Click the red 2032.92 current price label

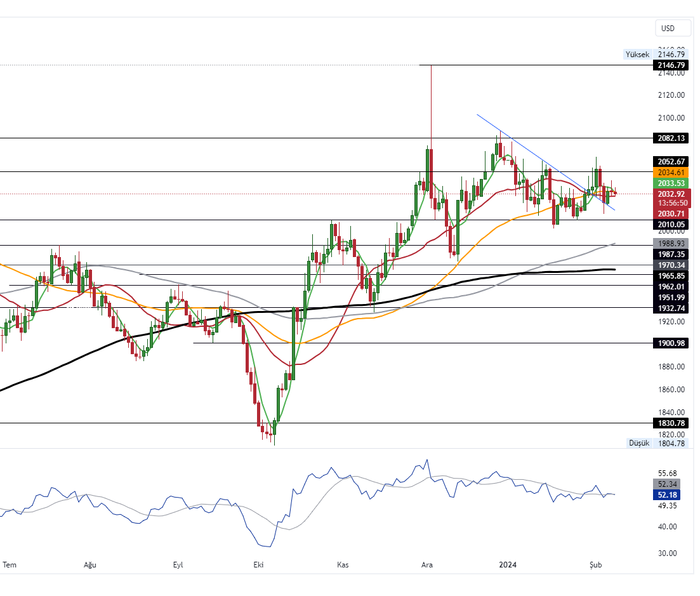coord(671,194)
